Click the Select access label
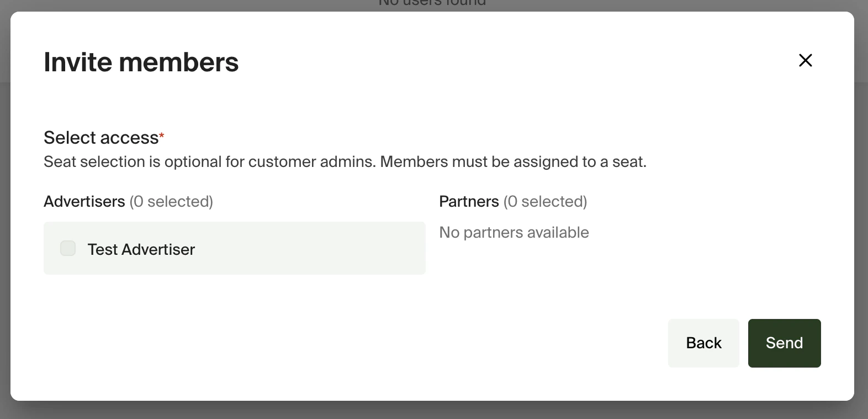Image resolution: width=868 pixels, height=419 pixels. point(99,138)
